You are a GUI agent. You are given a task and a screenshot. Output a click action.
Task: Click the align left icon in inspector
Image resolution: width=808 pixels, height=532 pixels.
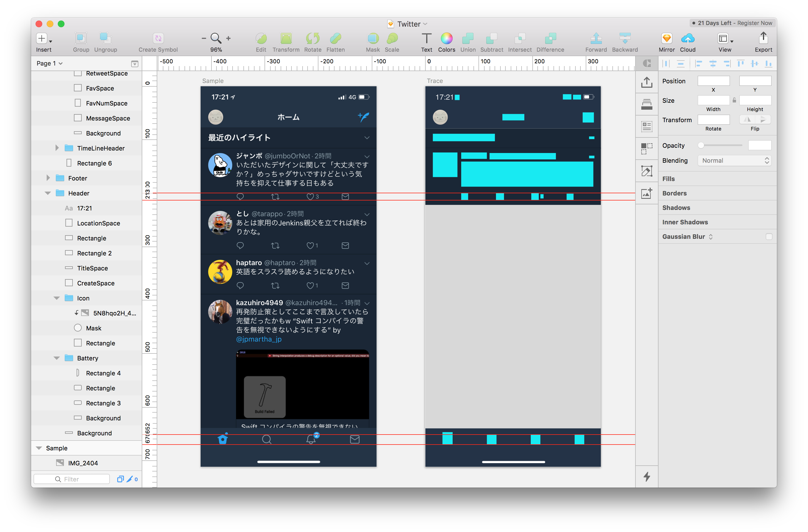tap(698, 64)
